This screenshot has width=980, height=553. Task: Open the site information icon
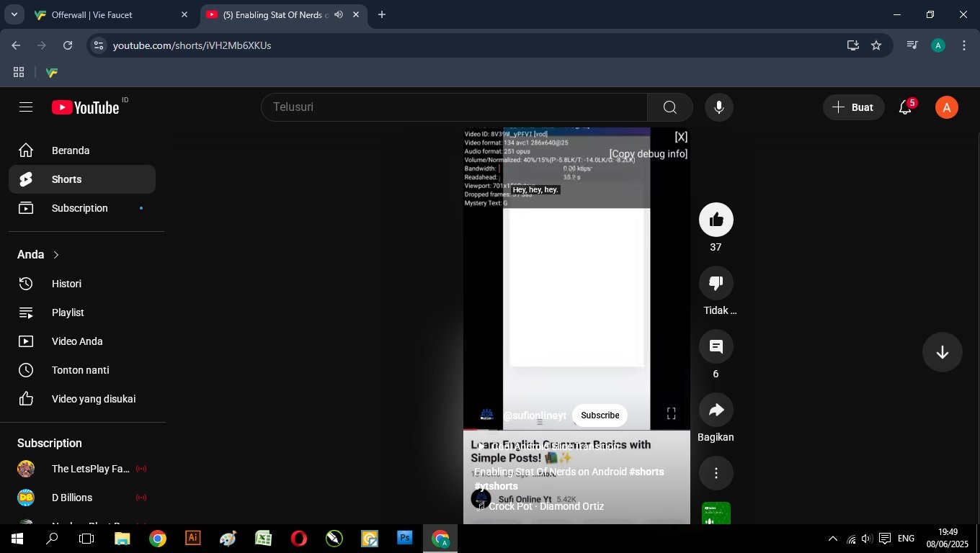tap(99, 45)
